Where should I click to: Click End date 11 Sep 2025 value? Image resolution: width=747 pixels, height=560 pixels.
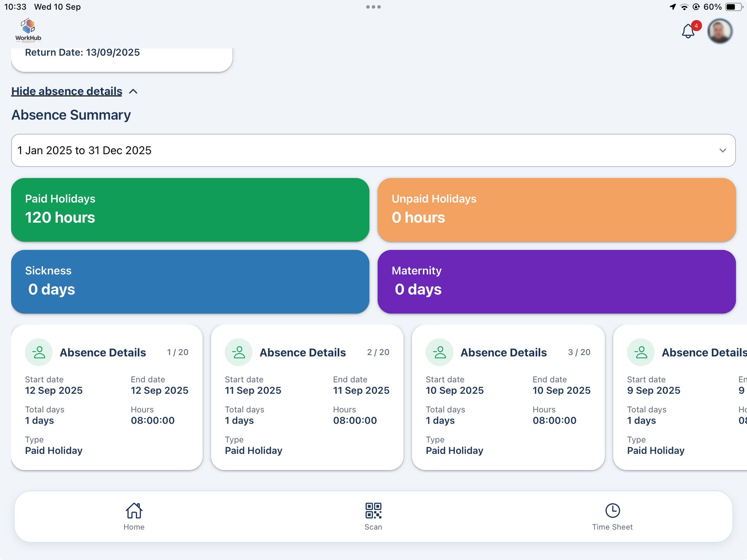361,390
